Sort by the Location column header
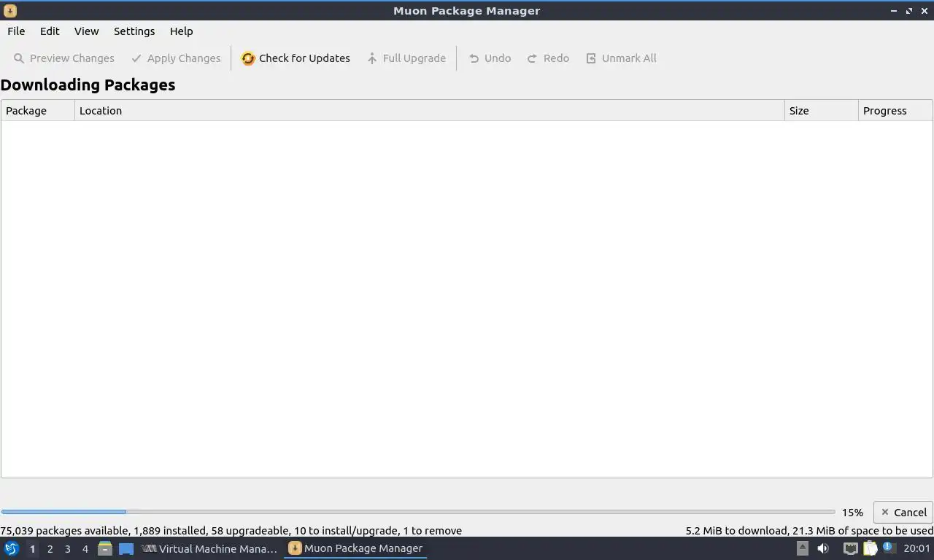The height and width of the screenshot is (560, 934). click(429, 111)
